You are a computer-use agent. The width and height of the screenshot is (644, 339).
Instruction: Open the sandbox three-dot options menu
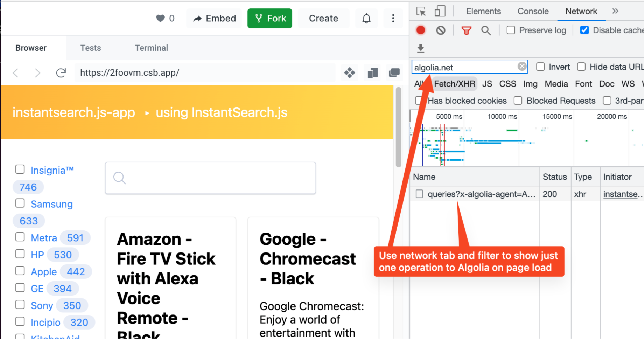393,18
